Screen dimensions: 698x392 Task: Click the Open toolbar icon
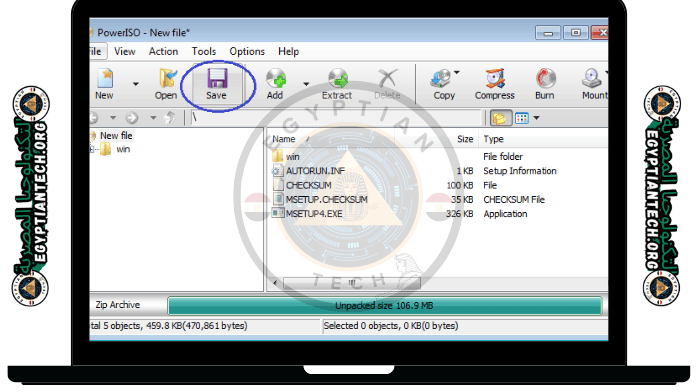(x=166, y=84)
